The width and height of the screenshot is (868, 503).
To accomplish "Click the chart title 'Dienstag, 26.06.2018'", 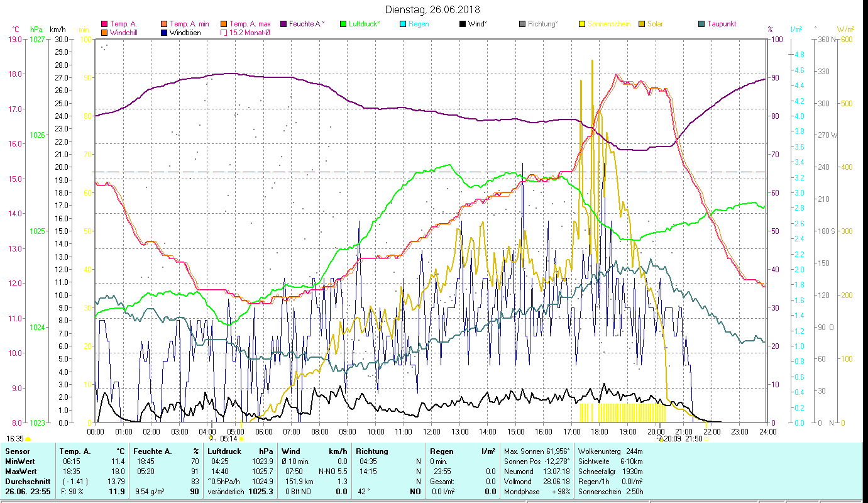I will pos(434,9).
